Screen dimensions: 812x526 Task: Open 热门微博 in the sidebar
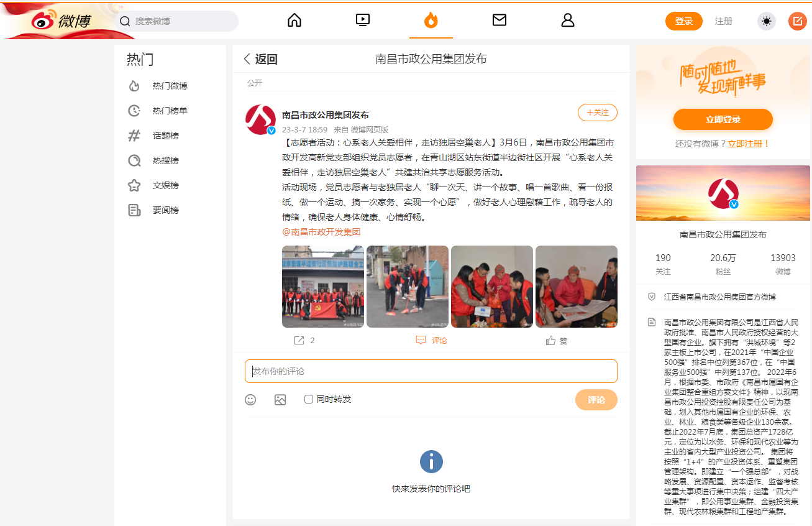pos(170,86)
